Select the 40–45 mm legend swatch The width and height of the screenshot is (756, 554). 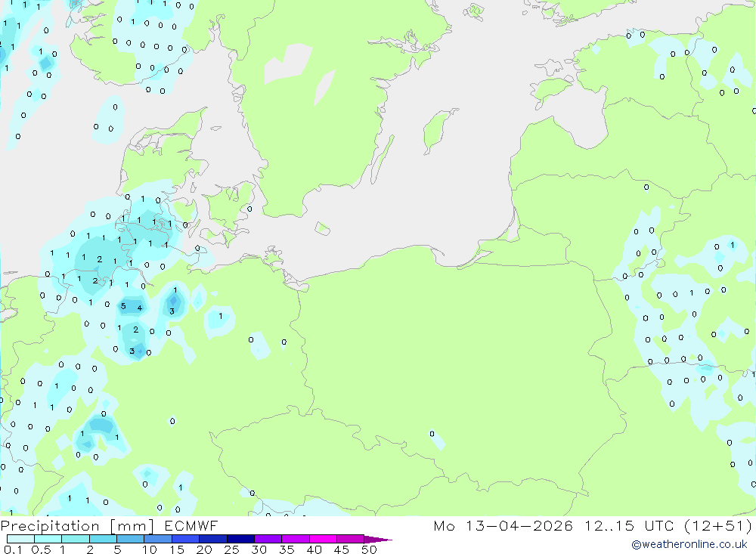[x=323, y=539]
